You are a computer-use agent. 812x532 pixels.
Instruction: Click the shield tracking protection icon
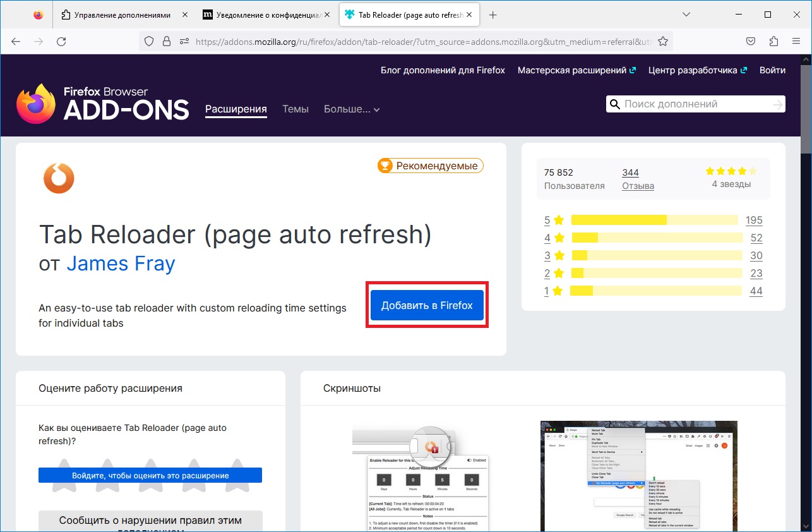click(149, 42)
